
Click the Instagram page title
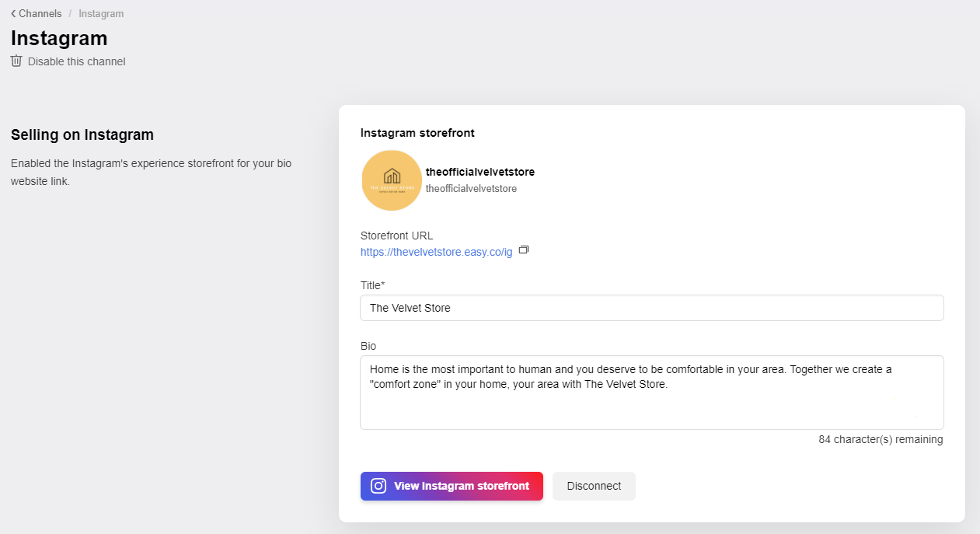click(59, 38)
